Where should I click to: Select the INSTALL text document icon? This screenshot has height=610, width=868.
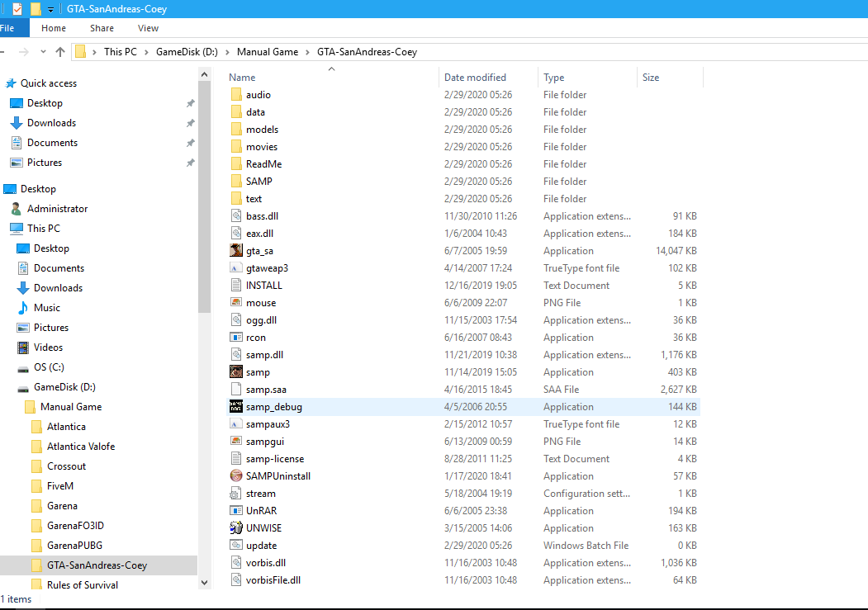[236, 286]
